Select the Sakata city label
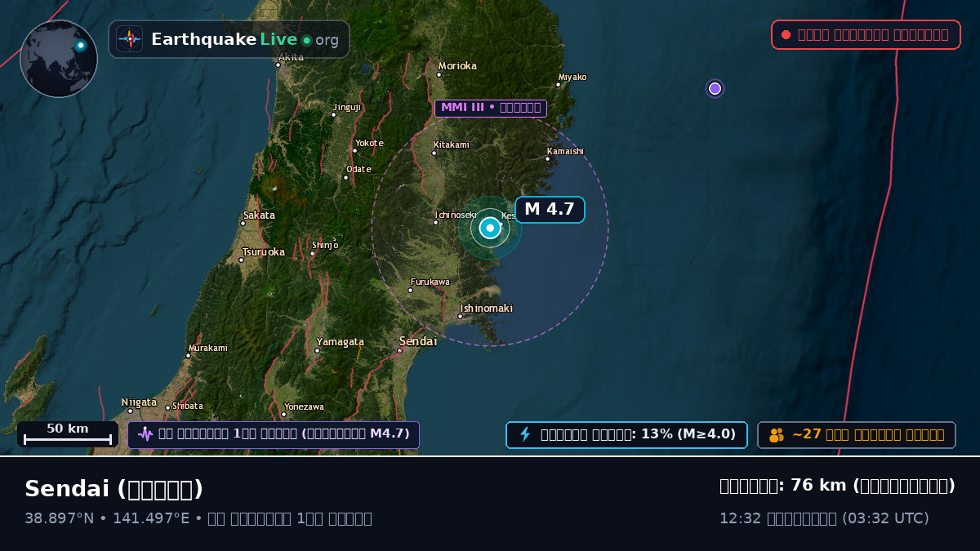The height and width of the screenshot is (551, 980). pos(258,216)
